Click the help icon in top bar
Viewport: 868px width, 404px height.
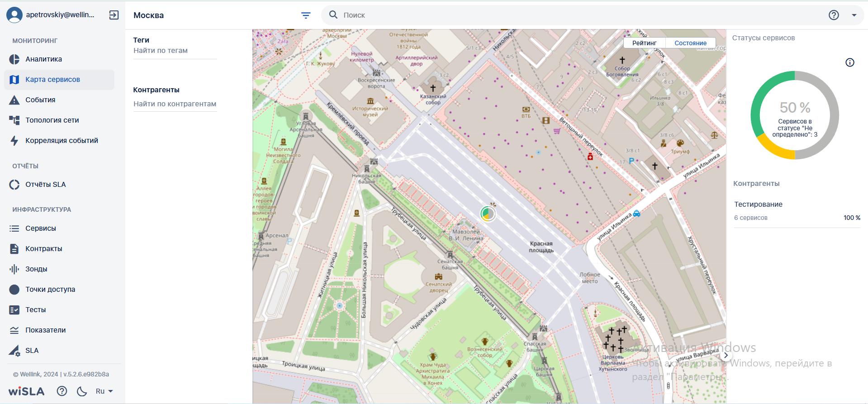pyautogui.click(x=834, y=15)
